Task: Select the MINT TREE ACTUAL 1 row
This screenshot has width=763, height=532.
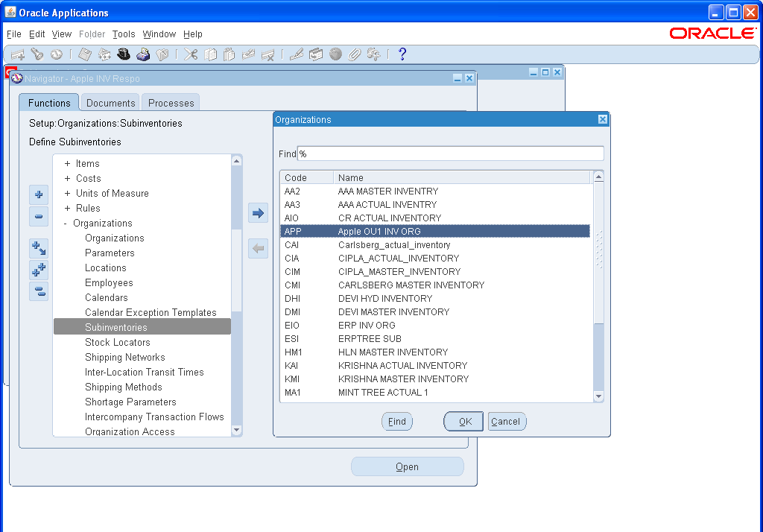Action: (x=435, y=393)
